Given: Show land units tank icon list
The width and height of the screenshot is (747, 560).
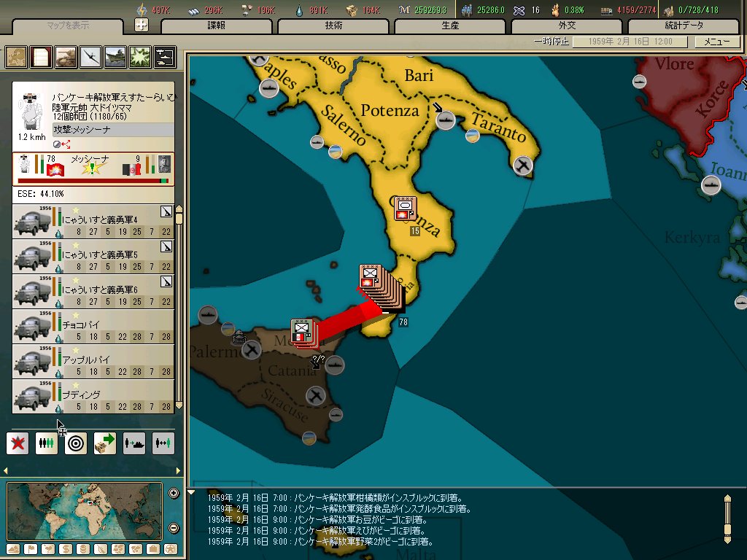Looking at the screenshot, I should (66, 57).
